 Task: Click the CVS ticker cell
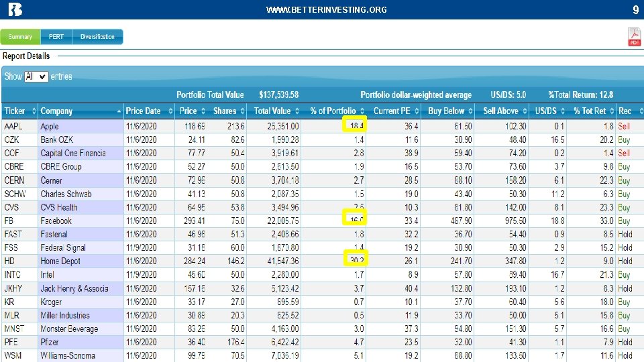click(x=19, y=207)
